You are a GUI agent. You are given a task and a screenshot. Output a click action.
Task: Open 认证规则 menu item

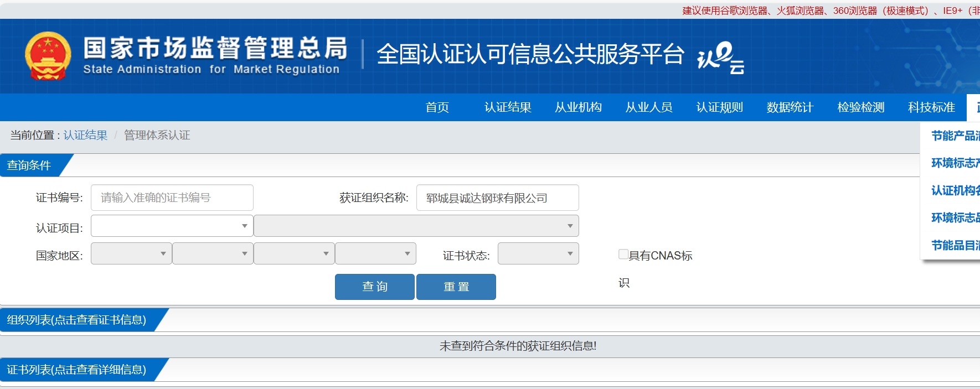pyautogui.click(x=720, y=107)
